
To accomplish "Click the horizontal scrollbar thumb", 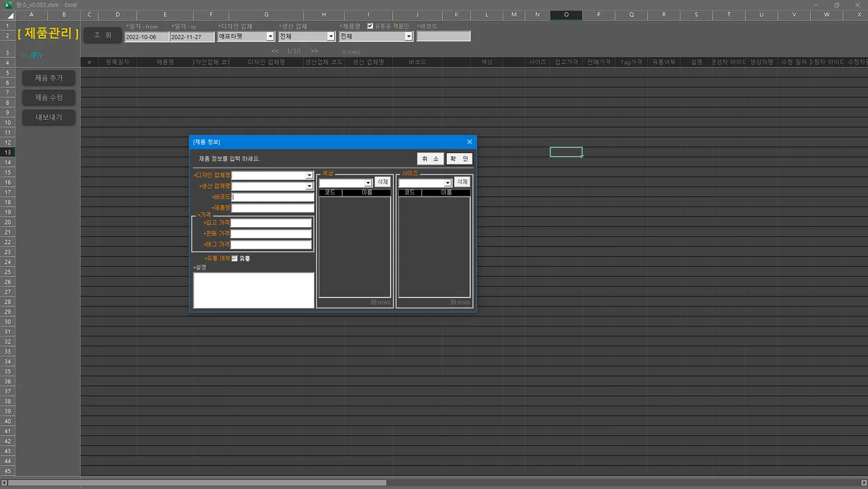I will click(197, 483).
